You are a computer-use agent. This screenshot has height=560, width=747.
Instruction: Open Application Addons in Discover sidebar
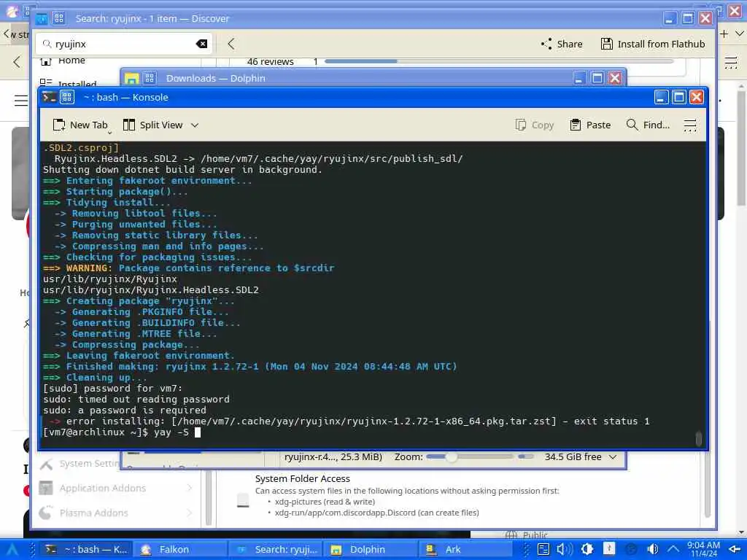117,488
